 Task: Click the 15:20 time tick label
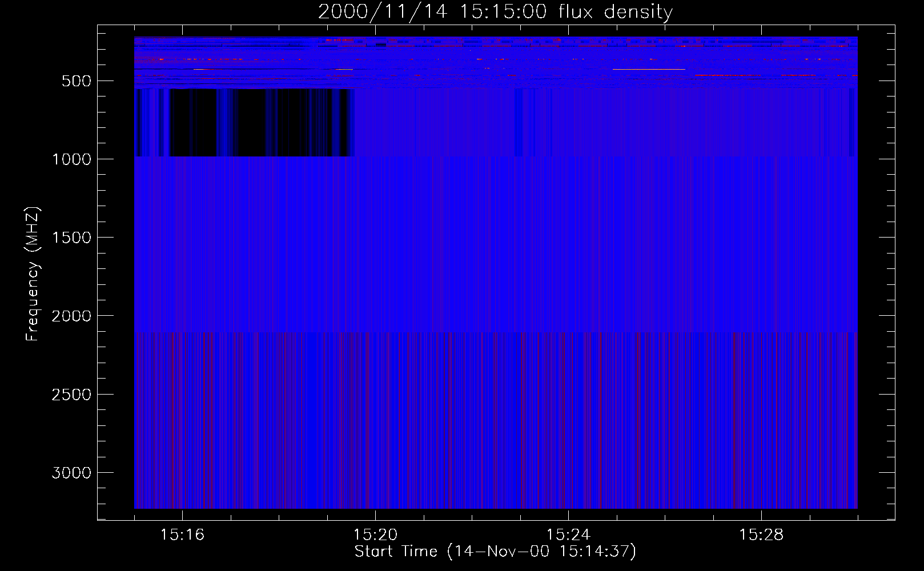pos(375,535)
